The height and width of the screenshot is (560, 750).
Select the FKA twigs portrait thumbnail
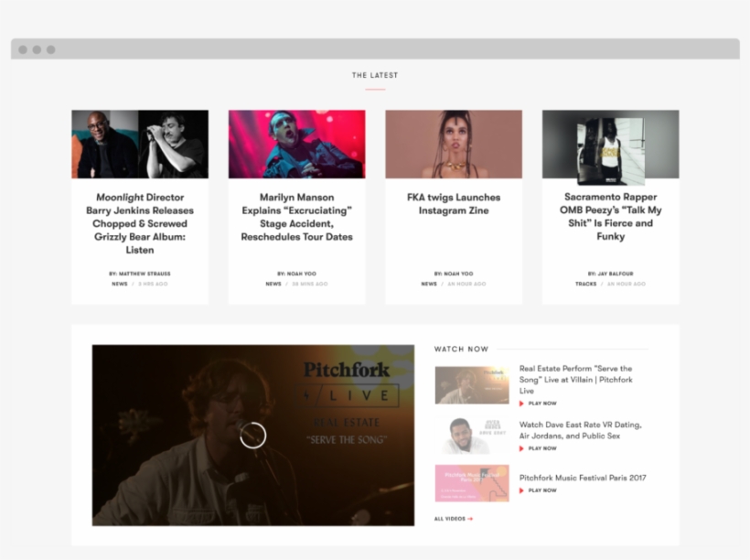[x=454, y=144]
